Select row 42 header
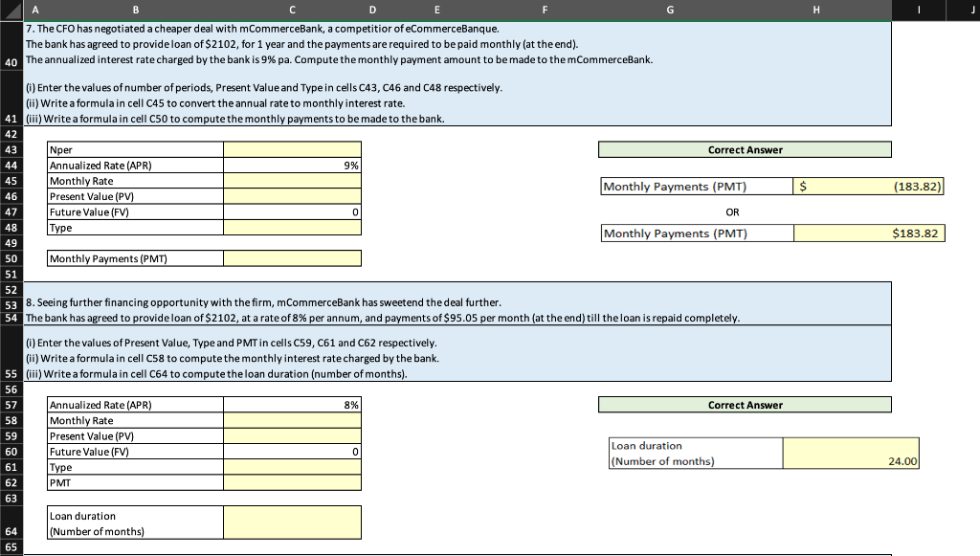The width and height of the screenshot is (980, 556). [11, 134]
